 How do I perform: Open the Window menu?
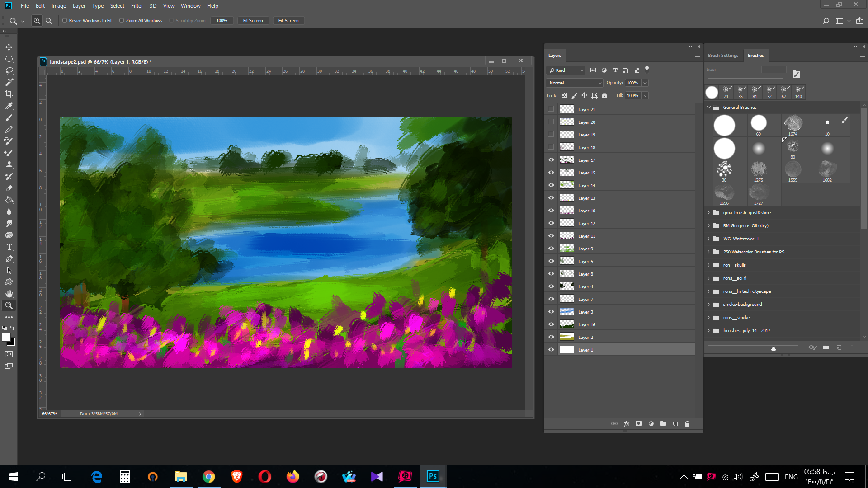pos(191,6)
